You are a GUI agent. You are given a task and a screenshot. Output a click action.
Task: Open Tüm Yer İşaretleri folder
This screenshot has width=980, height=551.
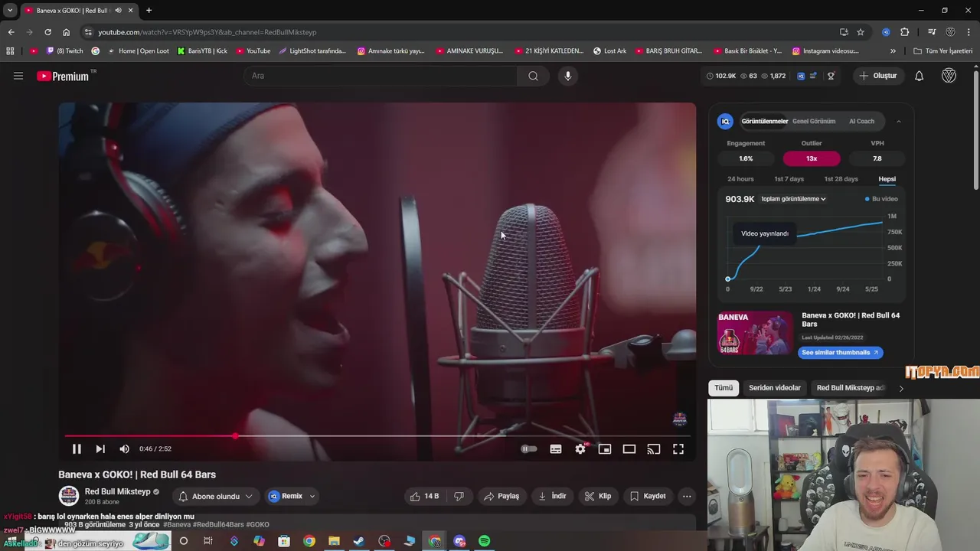click(x=943, y=51)
